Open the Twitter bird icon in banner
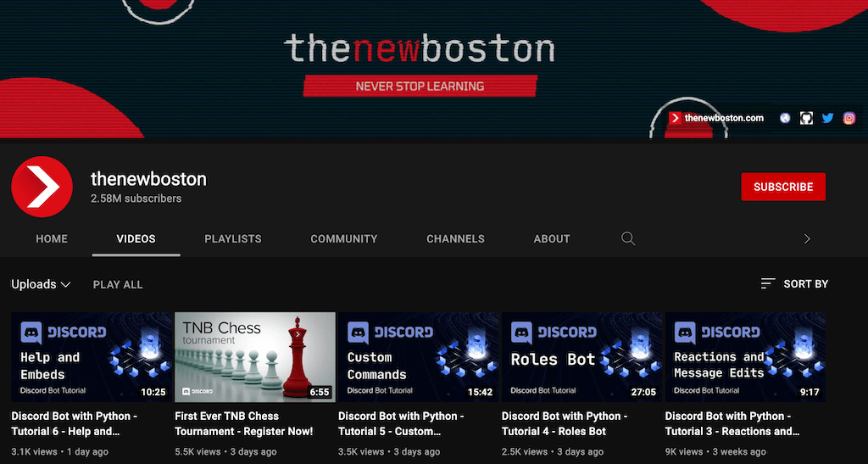 827,118
